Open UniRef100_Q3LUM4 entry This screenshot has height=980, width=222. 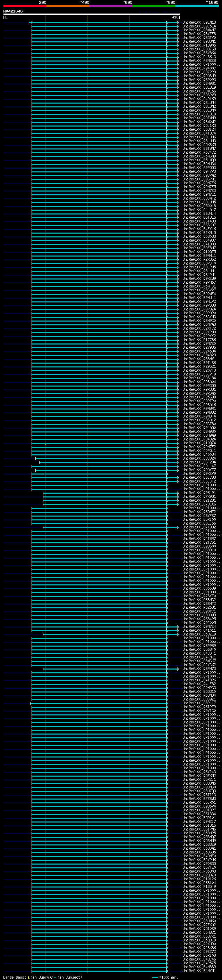199,103
